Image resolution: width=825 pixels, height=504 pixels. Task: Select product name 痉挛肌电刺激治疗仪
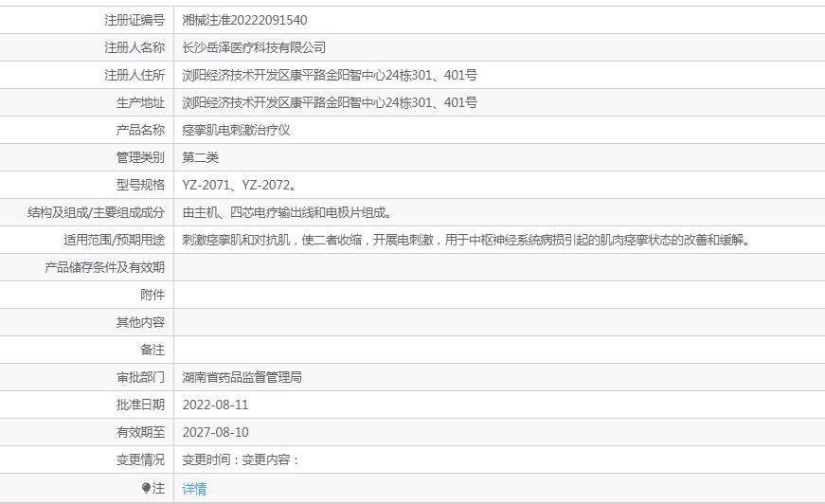236,130
